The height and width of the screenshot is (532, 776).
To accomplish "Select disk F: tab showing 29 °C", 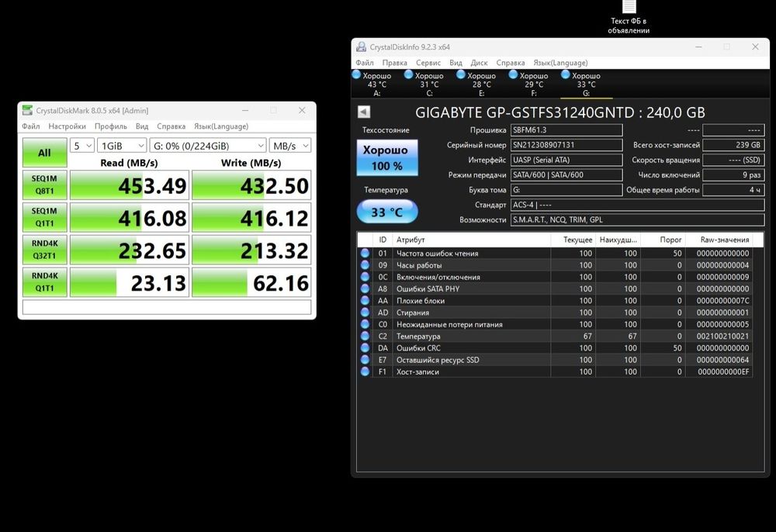I will click(x=534, y=84).
